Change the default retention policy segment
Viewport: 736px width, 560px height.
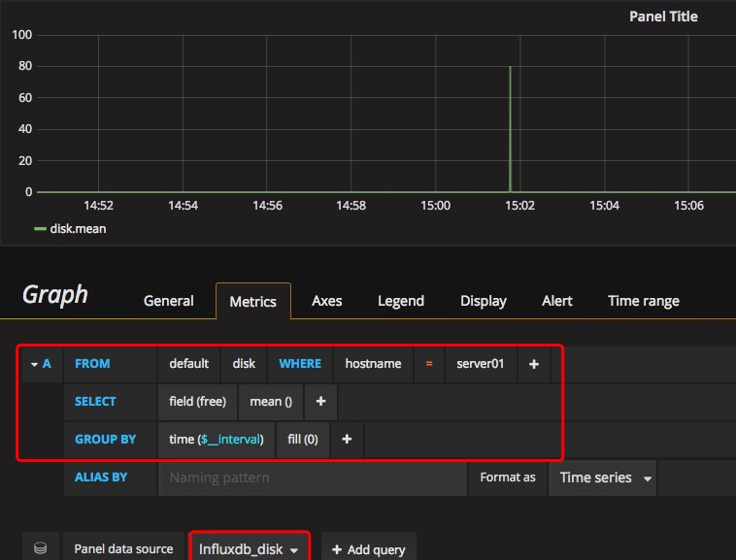(188, 364)
